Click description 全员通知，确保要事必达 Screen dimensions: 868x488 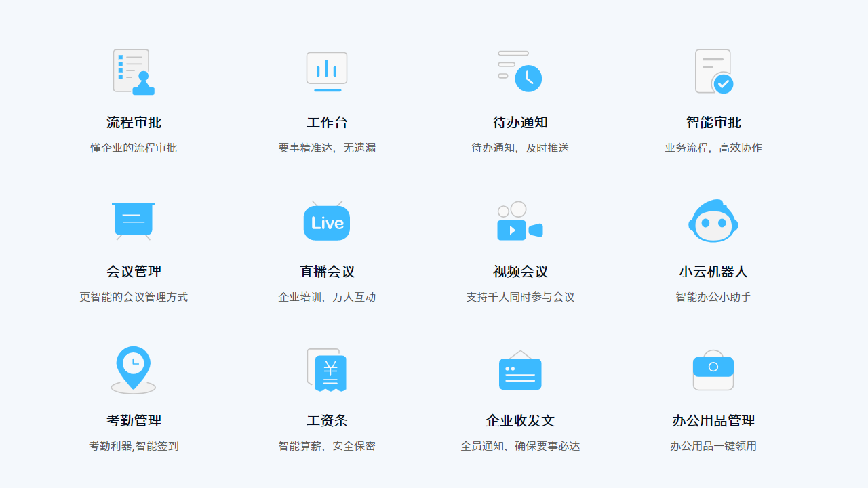(x=520, y=446)
